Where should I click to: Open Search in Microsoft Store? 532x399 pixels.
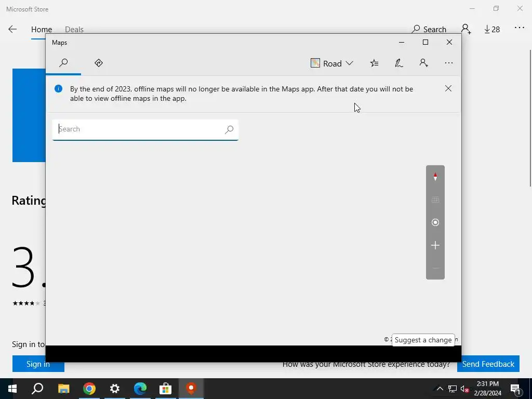tap(429, 29)
